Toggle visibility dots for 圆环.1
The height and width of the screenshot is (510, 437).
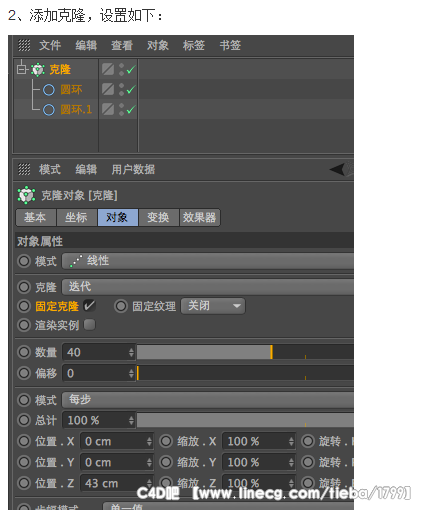(x=121, y=109)
